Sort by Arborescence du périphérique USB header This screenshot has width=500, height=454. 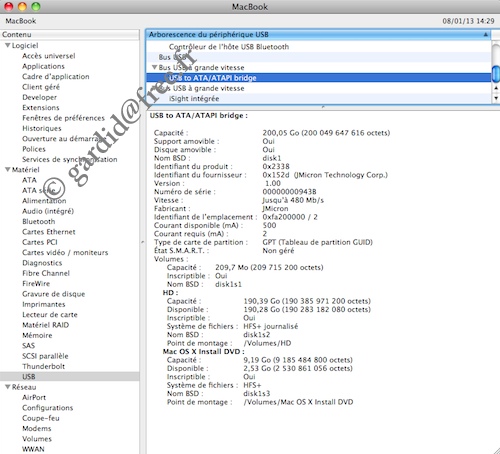click(x=318, y=34)
